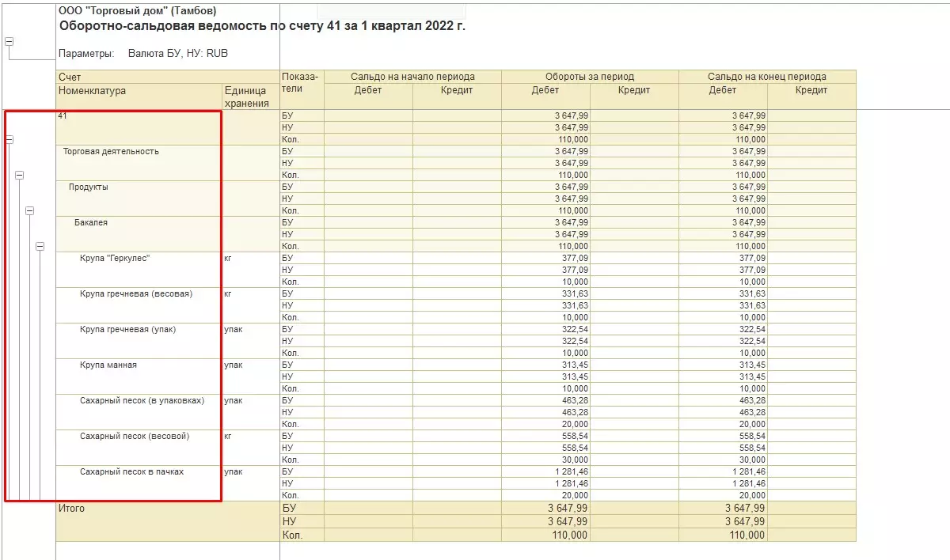This screenshot has width=950, height=560.
Task: Select the report title Оборотно-сальдовая ведомость
Action: pyautogui.click(x=262, y=26)
